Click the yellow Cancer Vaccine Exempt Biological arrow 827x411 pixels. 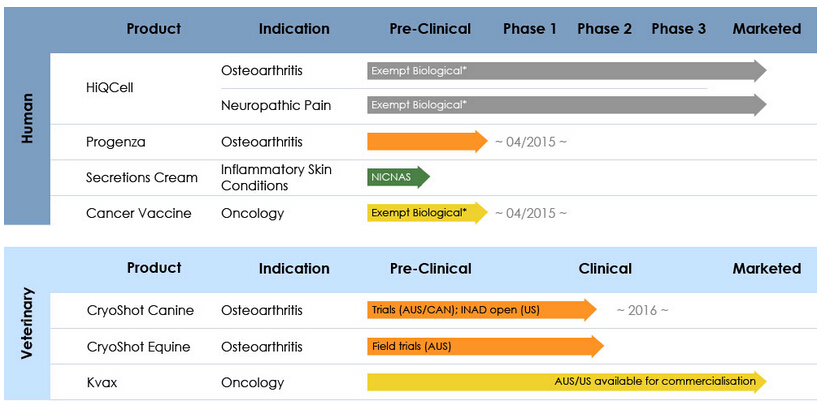pos(425,213)
